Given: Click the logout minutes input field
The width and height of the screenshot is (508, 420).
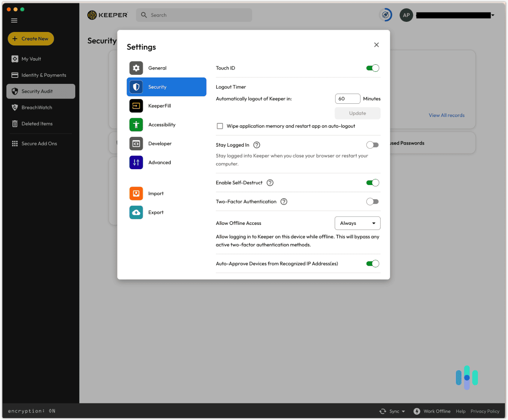Looking at the screenshot, I should (x=347, y=99).
